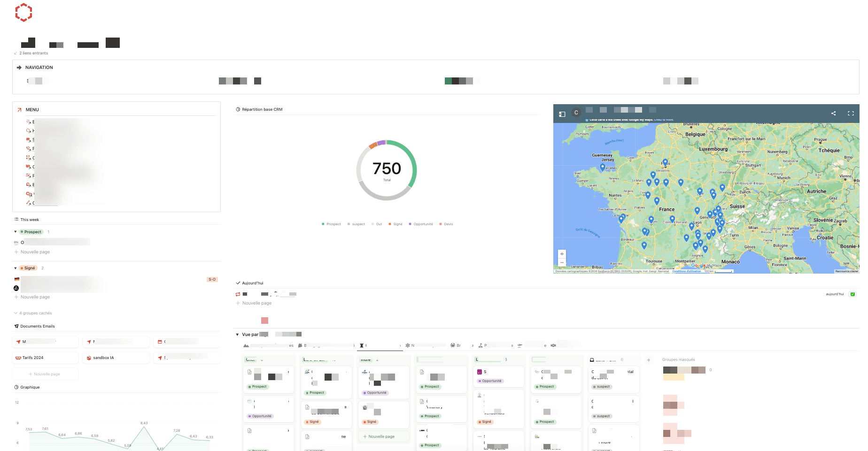Click the pink square color block
The height and width of the screenshot is (451, 868).
pyautogui.click(x=264, y=321)
